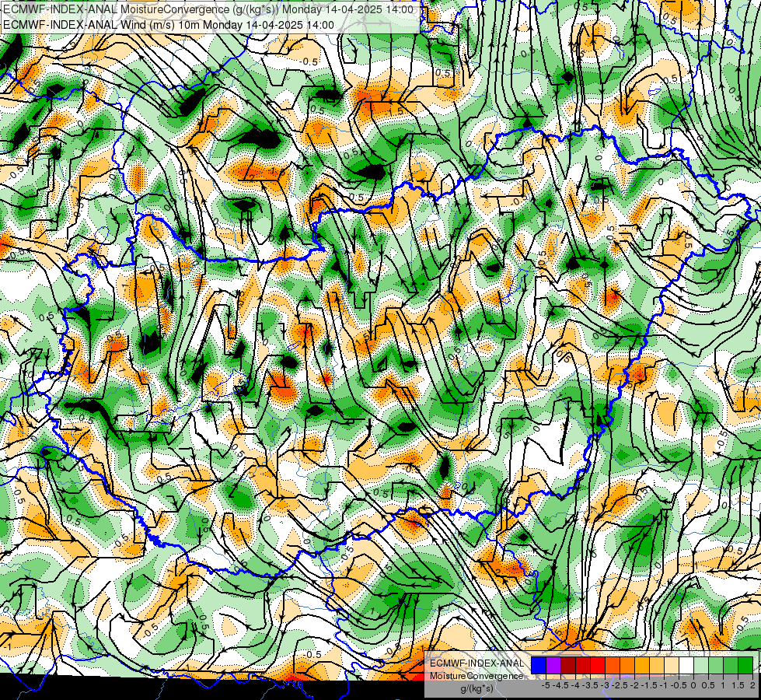Click the bright red swatch for -3.5 to -3
761x700 pixels.
pos(598,665)
